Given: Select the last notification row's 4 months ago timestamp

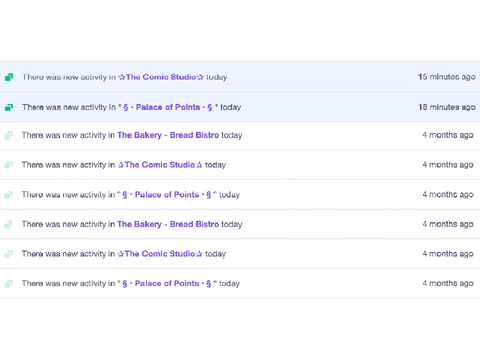Looking at the screenshot, I should point(448,283).
